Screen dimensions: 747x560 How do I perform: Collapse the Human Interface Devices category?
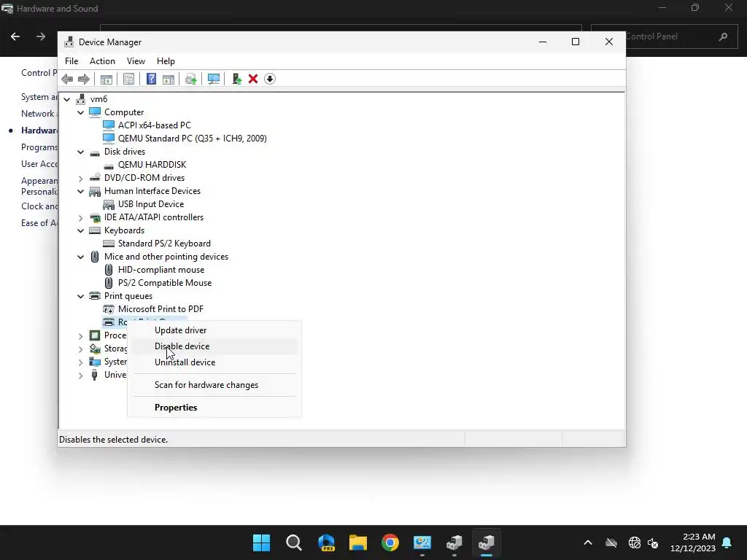(80, 192)
